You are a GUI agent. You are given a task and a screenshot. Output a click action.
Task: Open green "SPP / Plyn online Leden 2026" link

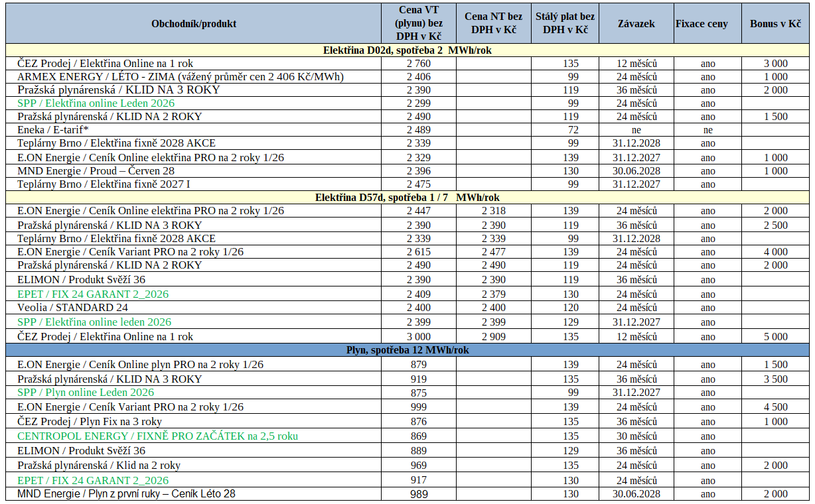pyautogui.click(x=86, y=393)
